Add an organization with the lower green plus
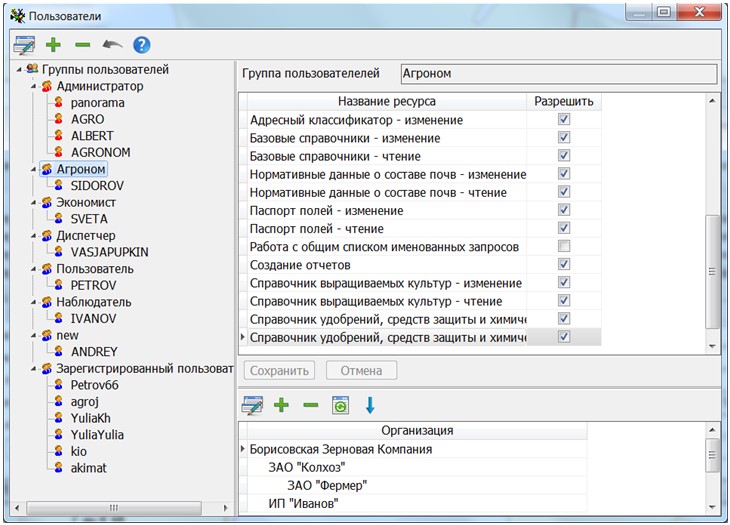Screen dimensions: 730x525 (x=282, y=405)
